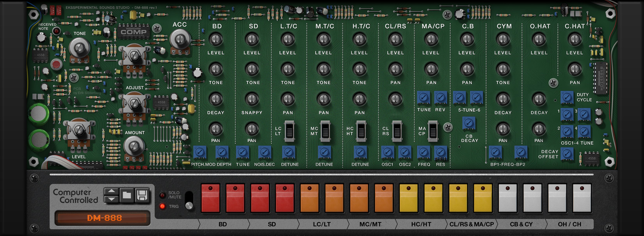
Task: Flip the HC/HT selector switch
Action: click(x=361, y=131)
